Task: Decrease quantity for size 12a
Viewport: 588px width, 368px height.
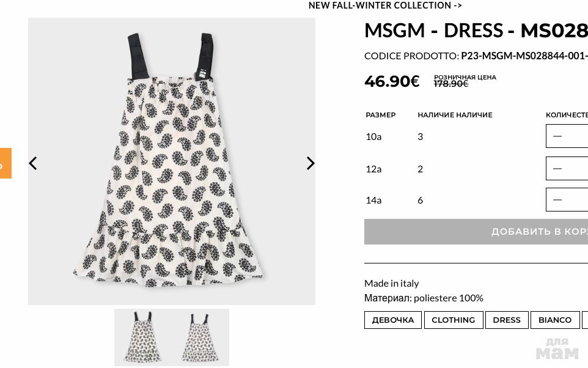Action: click(557, 169)
